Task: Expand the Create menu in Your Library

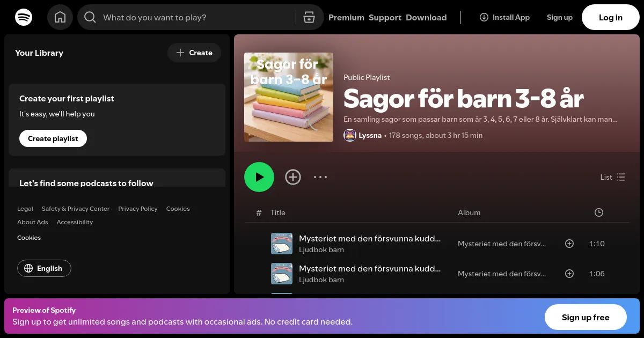Action: point(194,53)
